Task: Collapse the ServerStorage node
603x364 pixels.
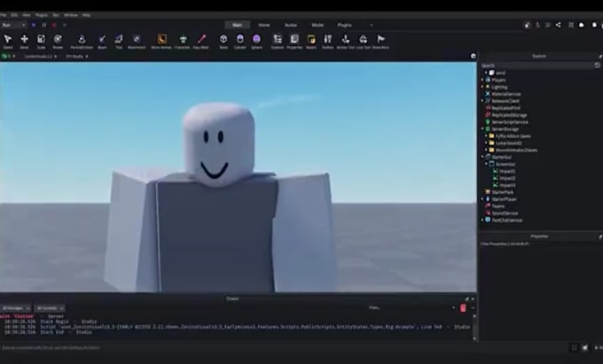Action: click(x=482, y=129)
